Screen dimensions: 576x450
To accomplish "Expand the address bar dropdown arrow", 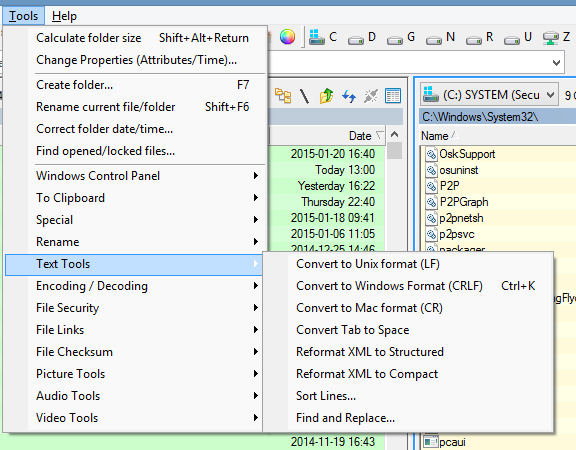I will (x=556, y=63).
